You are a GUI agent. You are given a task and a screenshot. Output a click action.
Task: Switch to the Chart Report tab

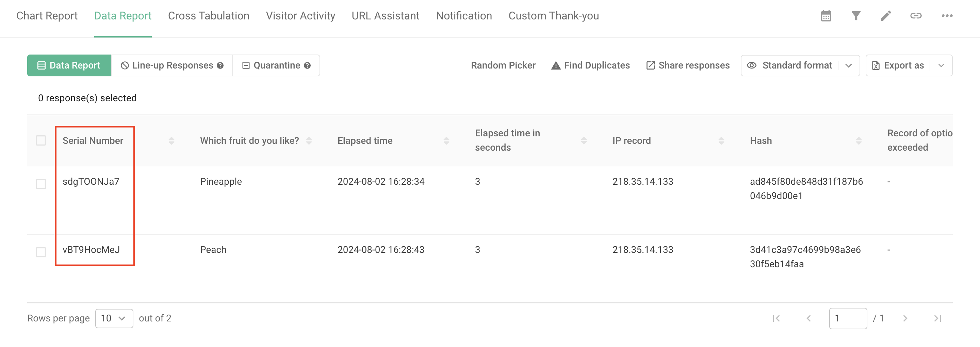click(47, 16)
